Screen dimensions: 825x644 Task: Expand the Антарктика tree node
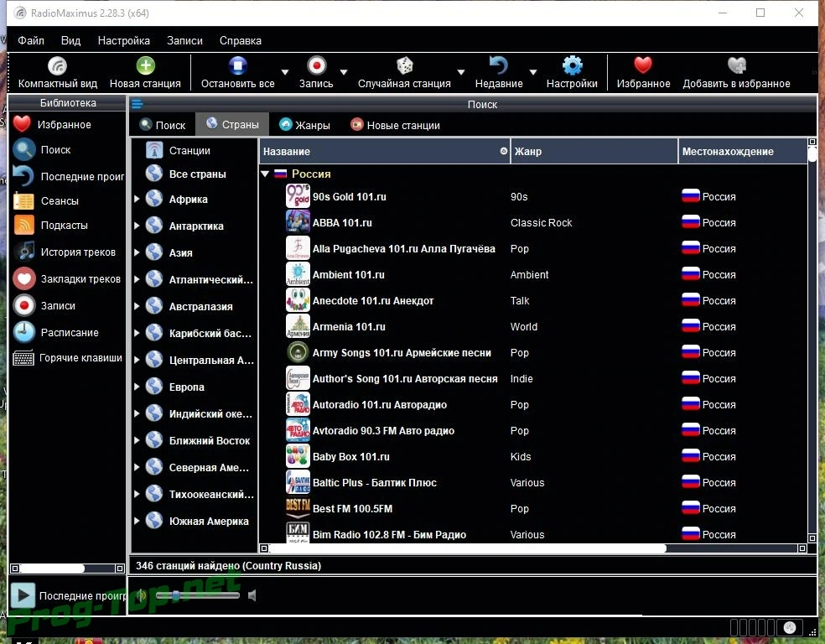137,226
